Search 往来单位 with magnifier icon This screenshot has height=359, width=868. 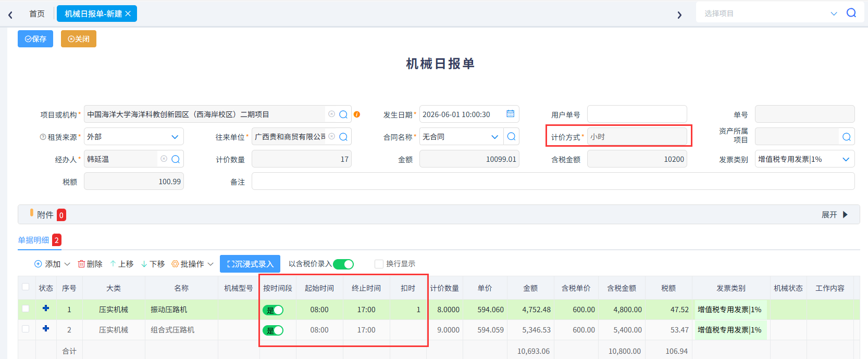pos(343,137)
